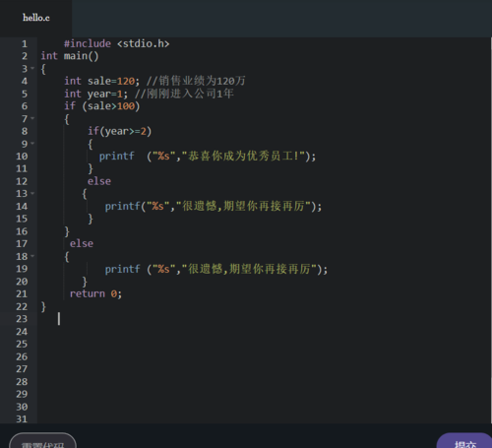Click 'int sale=120;' declaration
This screenshot has width=492, height=448.
tap(101, 81)
